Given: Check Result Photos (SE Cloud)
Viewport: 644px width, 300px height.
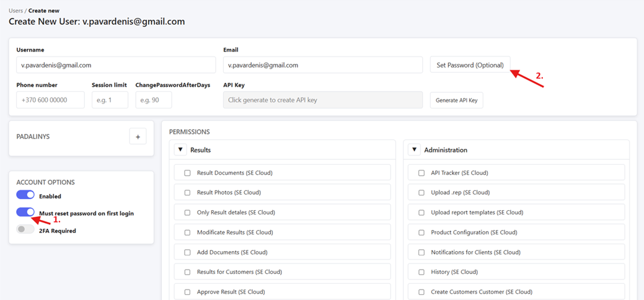Looking at the screenshot, I should (x=187, y=193).
